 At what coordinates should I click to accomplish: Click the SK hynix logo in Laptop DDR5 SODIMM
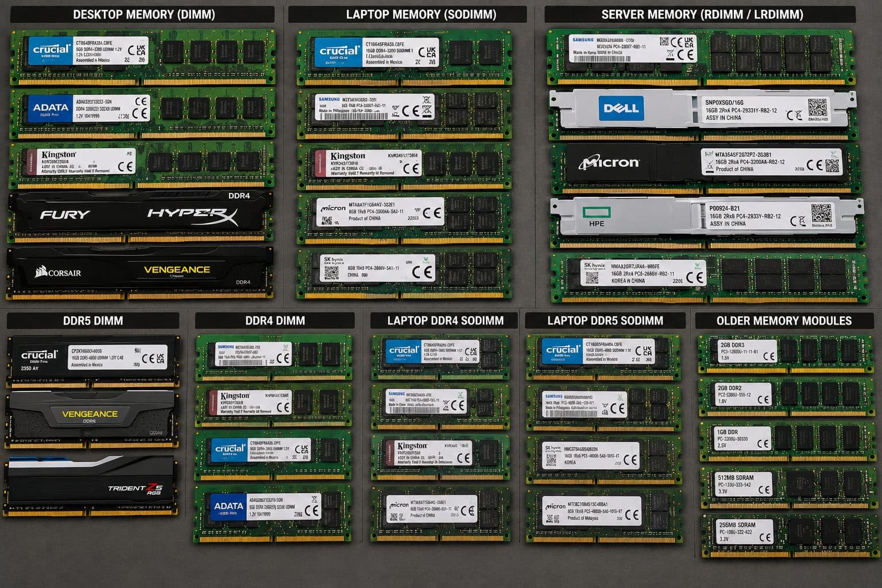[x=552, y=448]
